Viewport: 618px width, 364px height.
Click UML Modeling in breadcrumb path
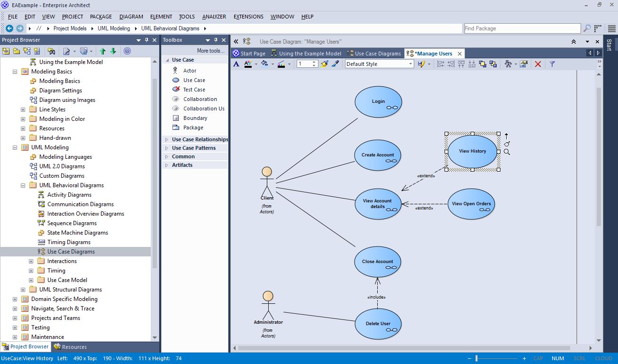click(x=114, y=28)
